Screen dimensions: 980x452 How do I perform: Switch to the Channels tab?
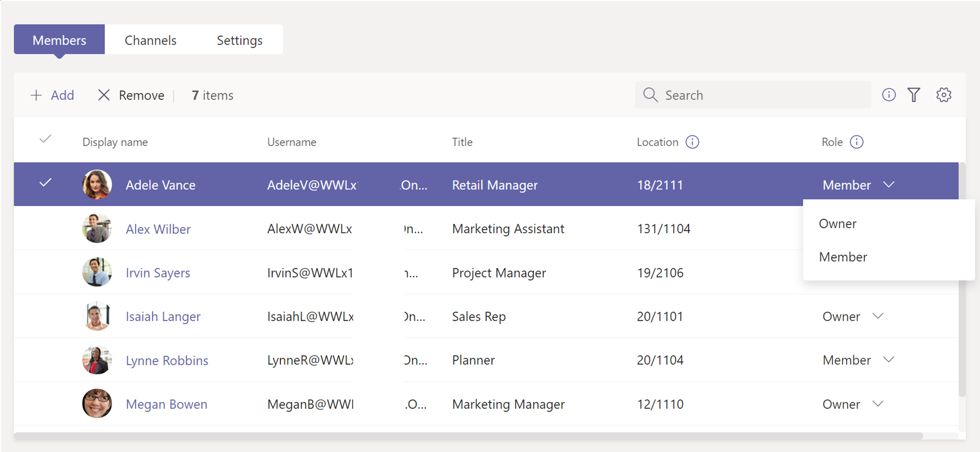[150, 39]
